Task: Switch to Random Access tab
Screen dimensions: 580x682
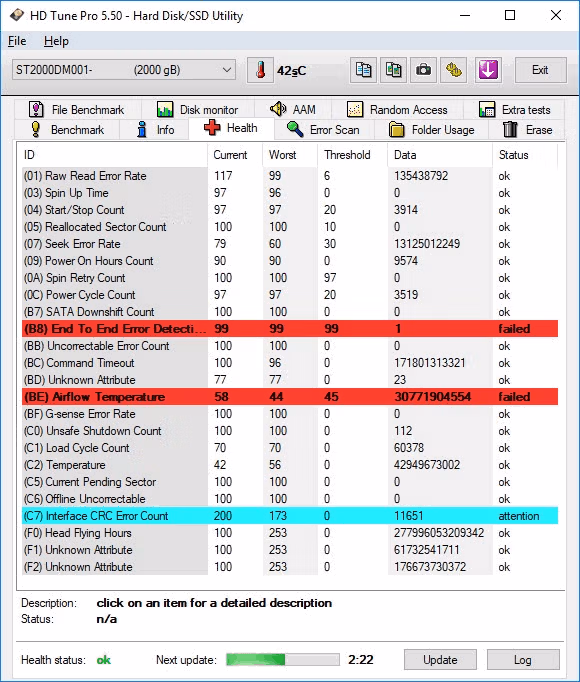Action: 397,110
